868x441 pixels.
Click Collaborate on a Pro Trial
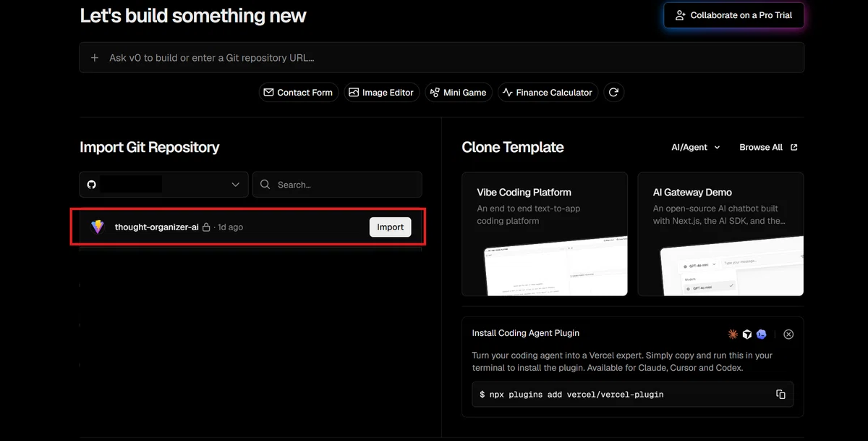click(x=733, y=15)
